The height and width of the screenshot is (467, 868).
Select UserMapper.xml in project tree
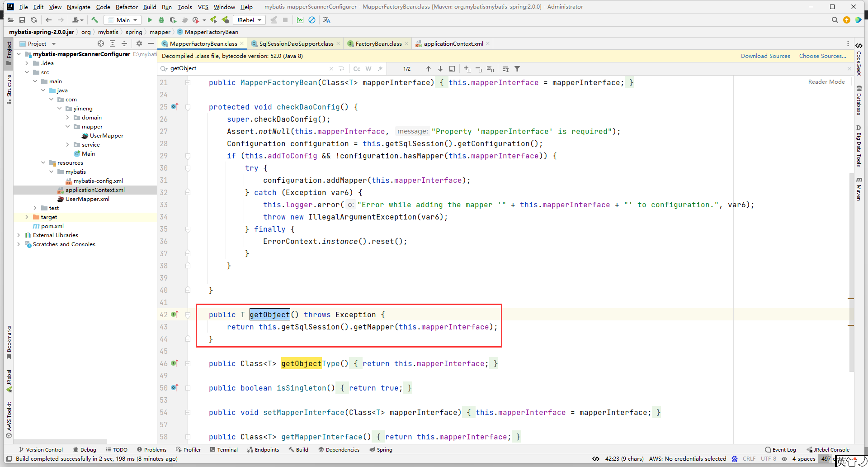pos(87,199)
